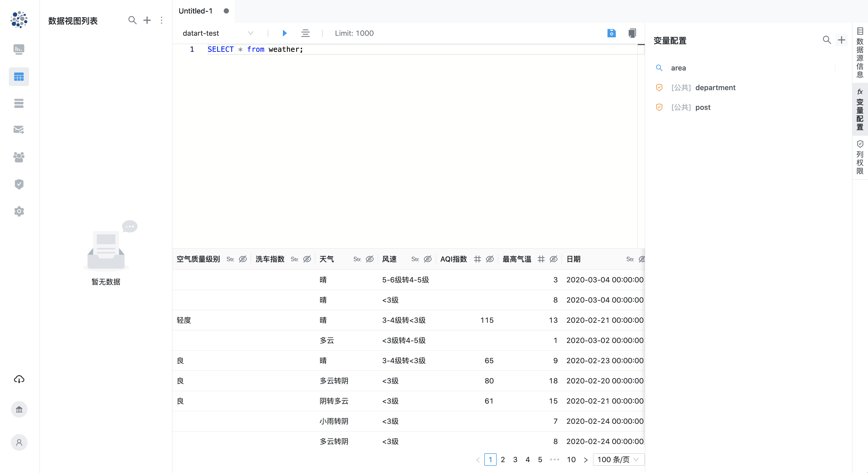This screenshot has width=868, height=473.
Task: Open the permissions shield sidebar icon
Action: coord(19,184)
